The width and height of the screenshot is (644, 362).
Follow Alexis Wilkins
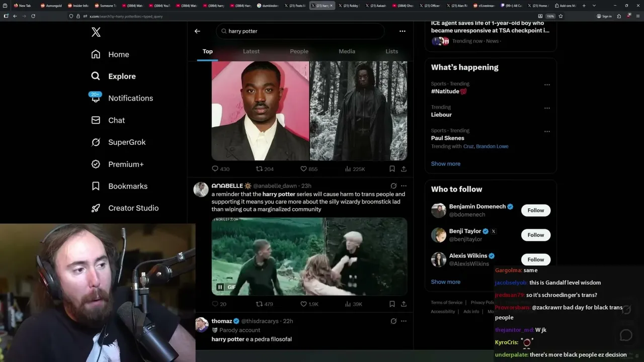(x=536, y=259)
